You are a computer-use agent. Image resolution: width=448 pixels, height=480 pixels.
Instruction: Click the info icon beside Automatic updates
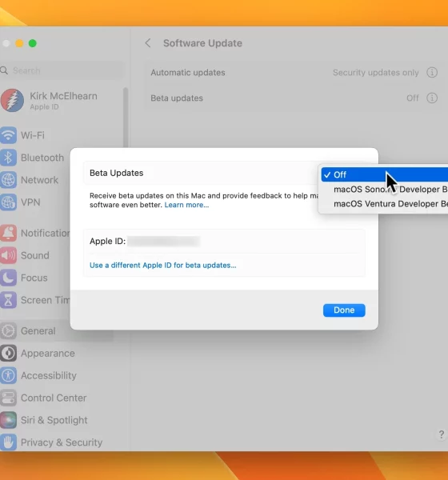[x=432, y=73]
